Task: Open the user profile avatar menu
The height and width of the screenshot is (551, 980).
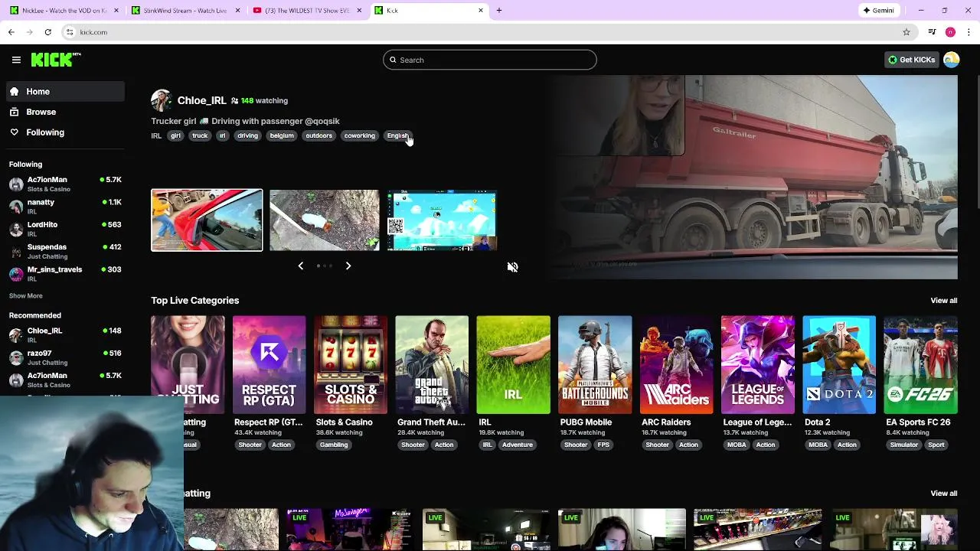Action: [x=951, y=60]
